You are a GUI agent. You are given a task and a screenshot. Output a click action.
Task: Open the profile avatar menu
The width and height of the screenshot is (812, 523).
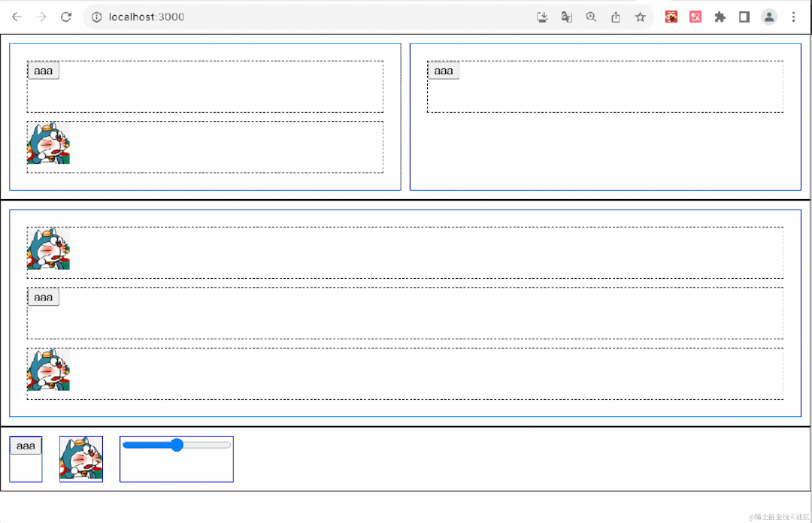[x=769, y=17]
